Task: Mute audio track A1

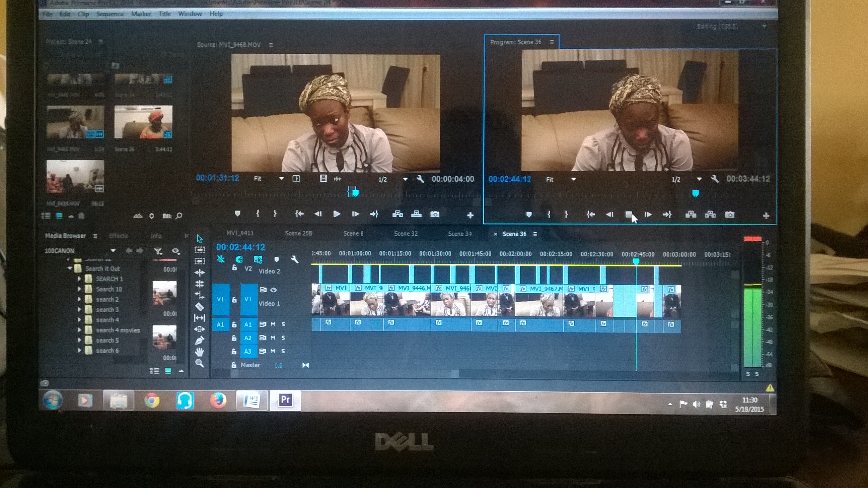Action: point(273,324)
